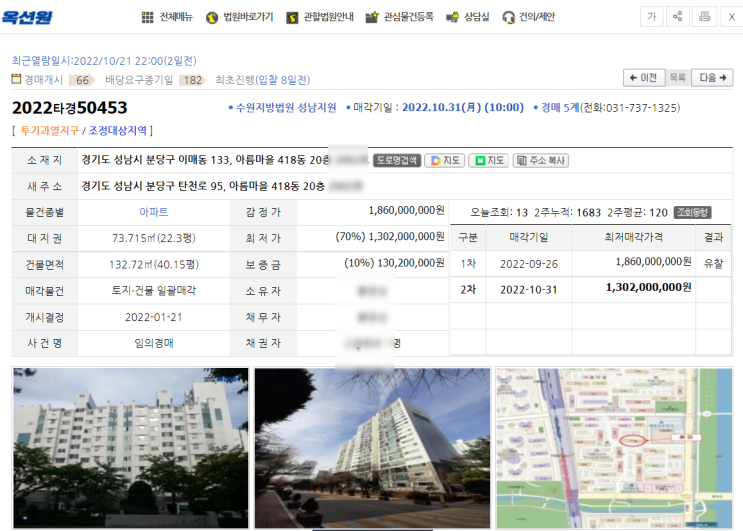Click the 최초진행(입찰 8일전) step
This screenshot has height=531, width=743.
click(x=263, y=80)
